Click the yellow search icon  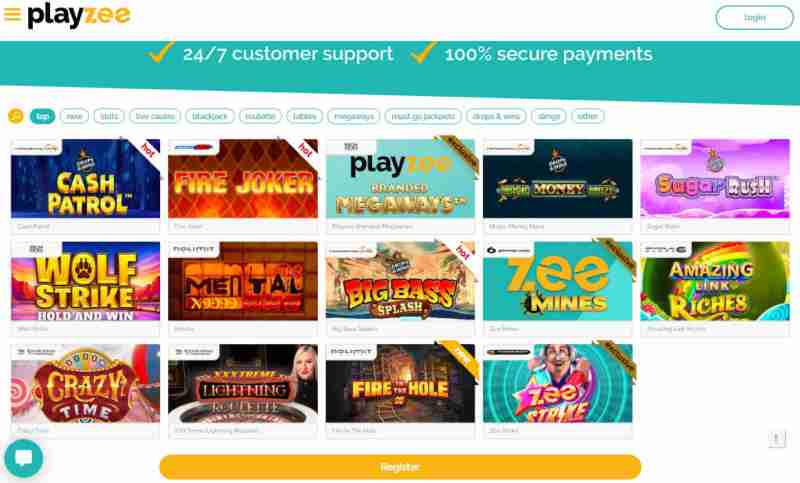(16, 116)
